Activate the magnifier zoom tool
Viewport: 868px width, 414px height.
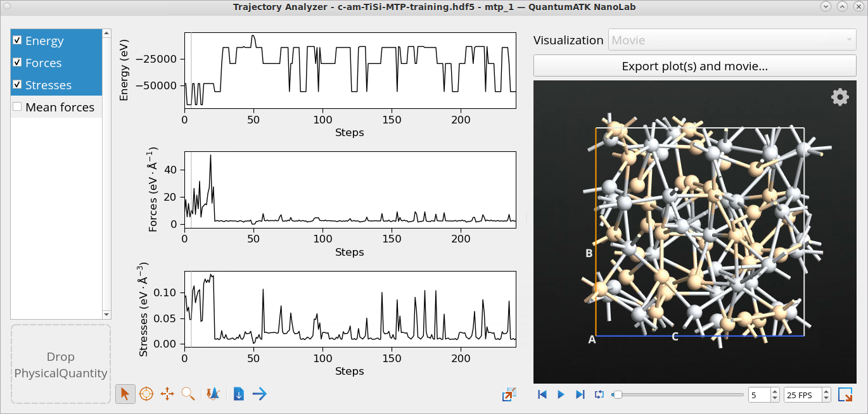click(x=188, y=394)
